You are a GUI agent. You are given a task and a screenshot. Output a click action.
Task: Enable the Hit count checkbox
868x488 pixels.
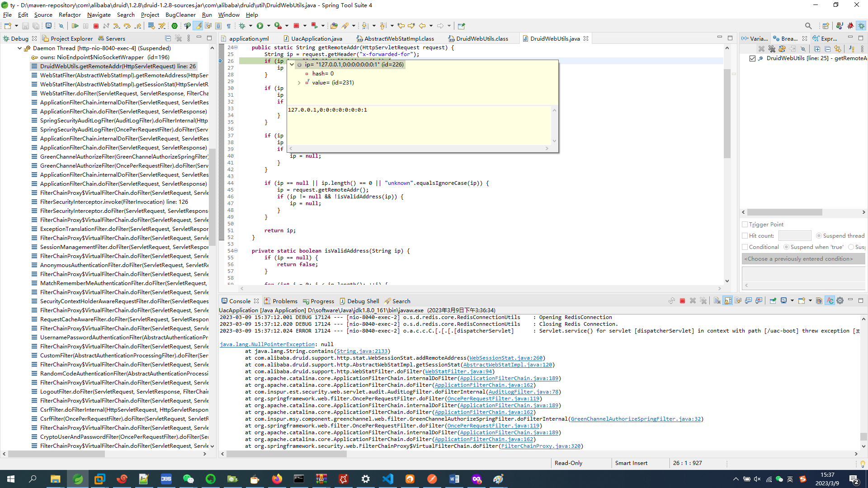745,236
